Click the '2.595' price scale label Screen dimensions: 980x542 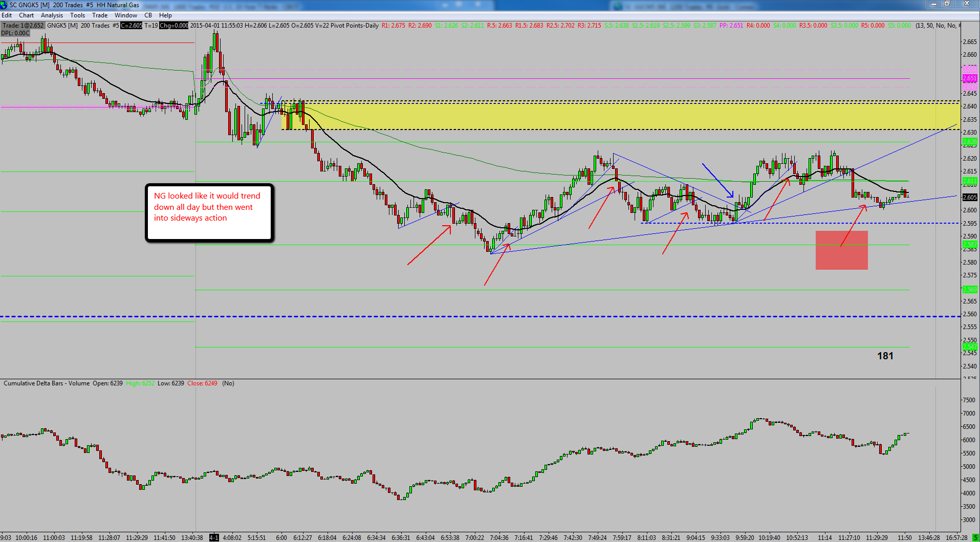969,224
